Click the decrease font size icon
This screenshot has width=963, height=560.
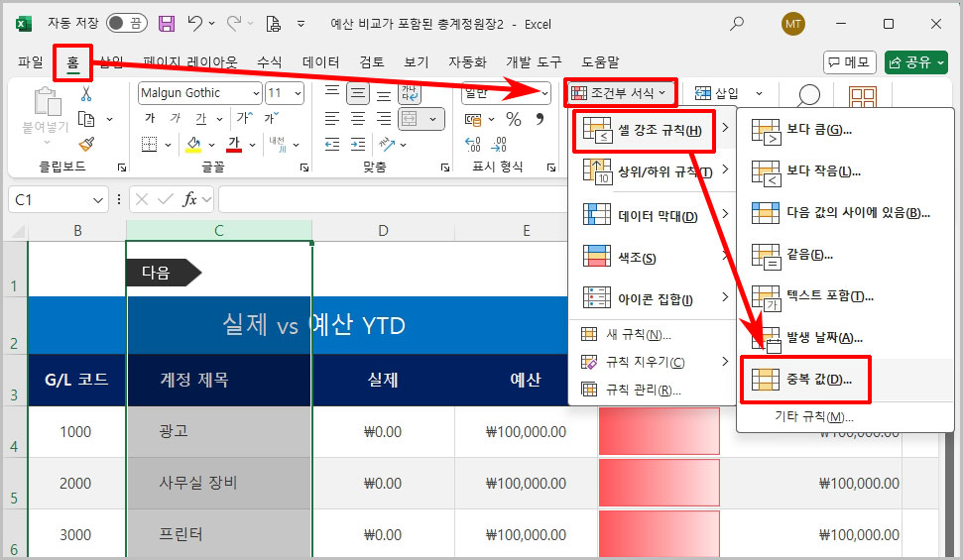tap(271, 118)
